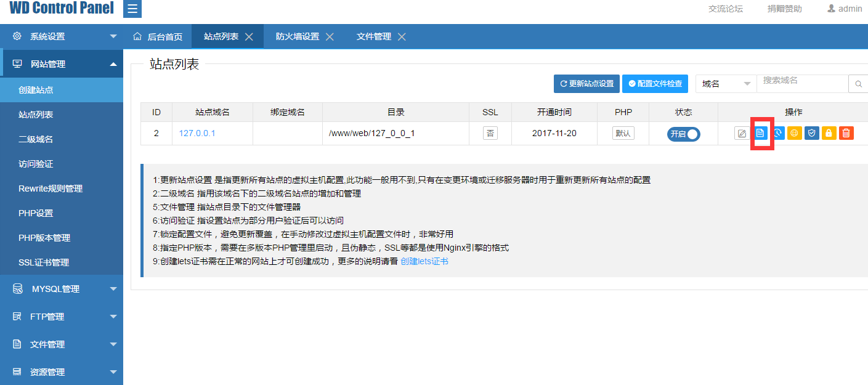Delete the site using the trash icon
The image size is (868, 385).
pyautogui.click(x=846, y=132)
